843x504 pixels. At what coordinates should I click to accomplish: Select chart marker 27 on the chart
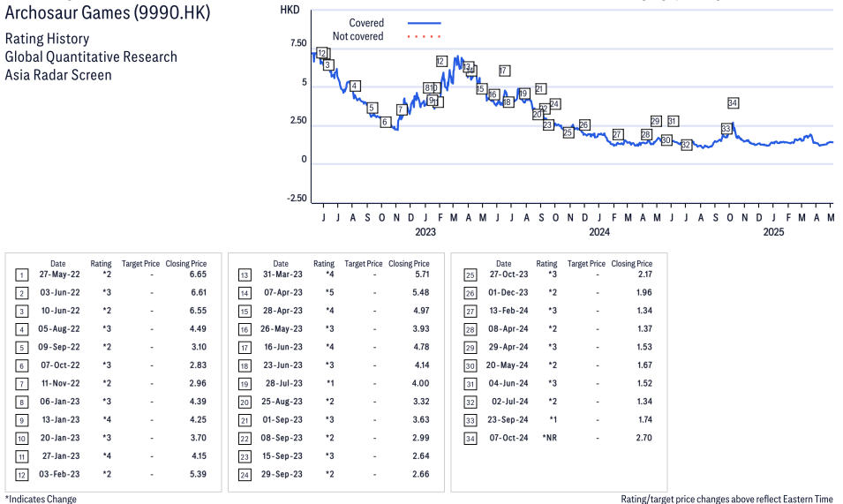(618, 134)
